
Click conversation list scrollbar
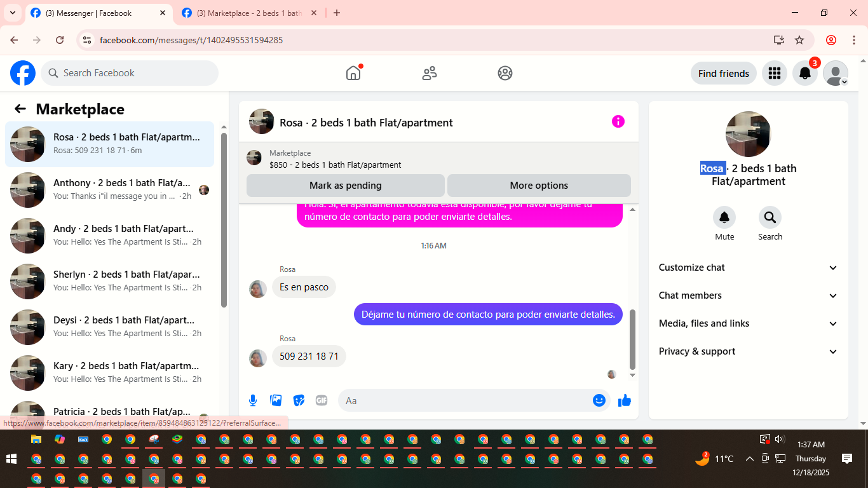224,220
